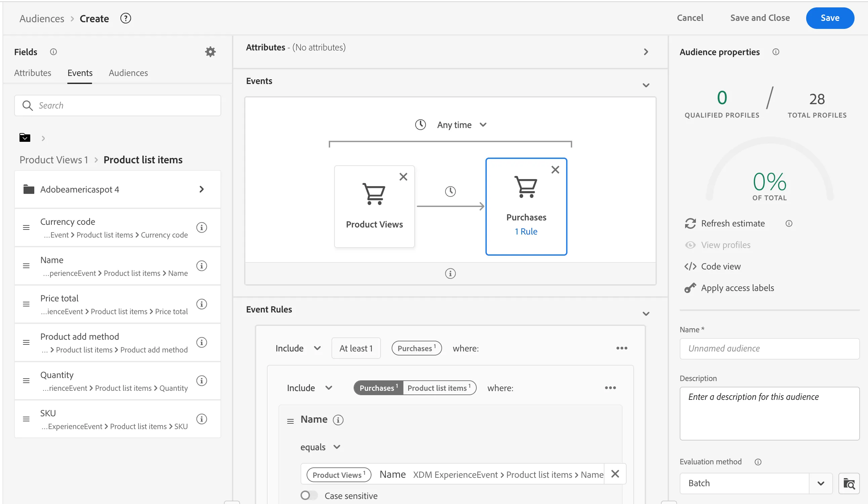Click the Audiences breadcrumb link
This screenshot has width=868, height=504.
click(42, 18)
